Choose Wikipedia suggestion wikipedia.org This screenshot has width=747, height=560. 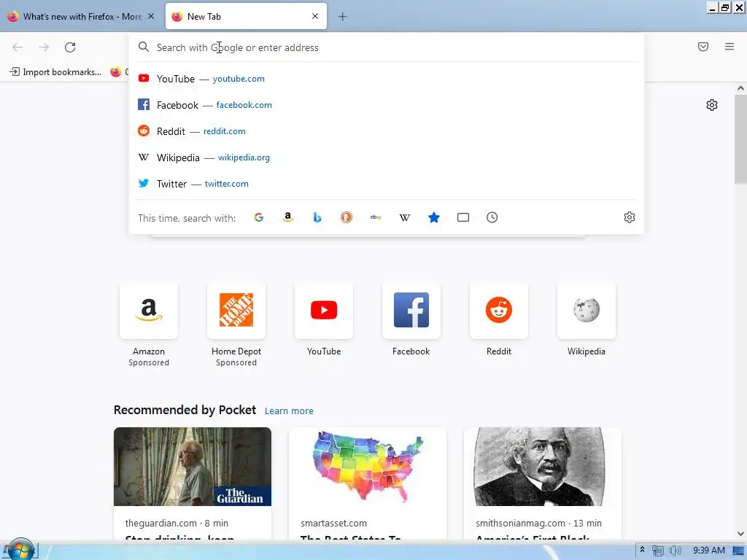click(387, 157)
